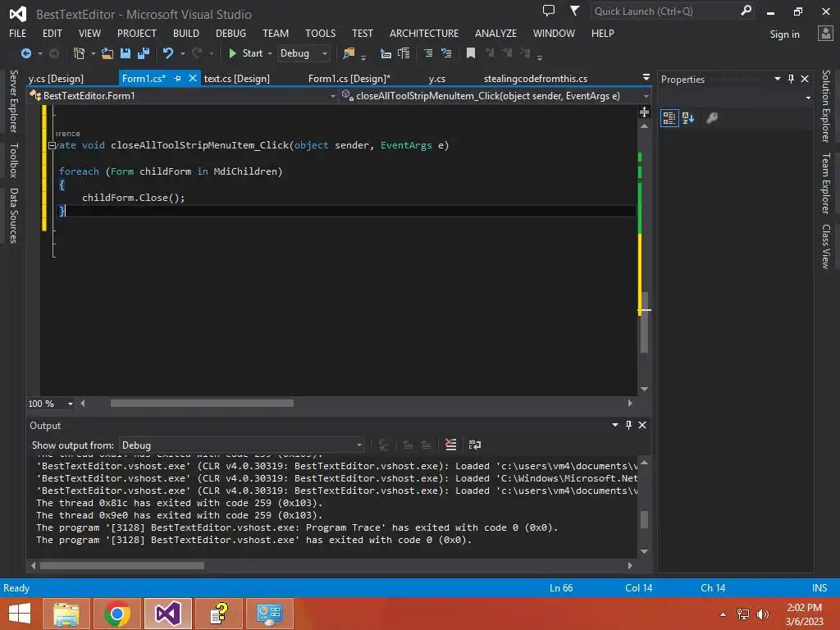Click the Save All icon
The image size is (840, 630).
point(143,53)
